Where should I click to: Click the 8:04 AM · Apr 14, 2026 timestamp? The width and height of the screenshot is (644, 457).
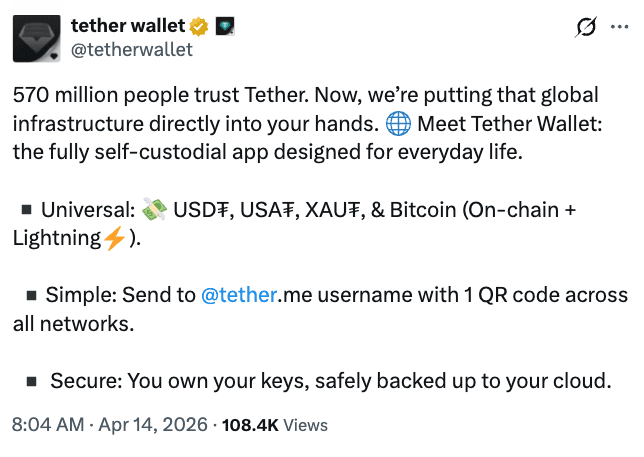pos(110,424)
